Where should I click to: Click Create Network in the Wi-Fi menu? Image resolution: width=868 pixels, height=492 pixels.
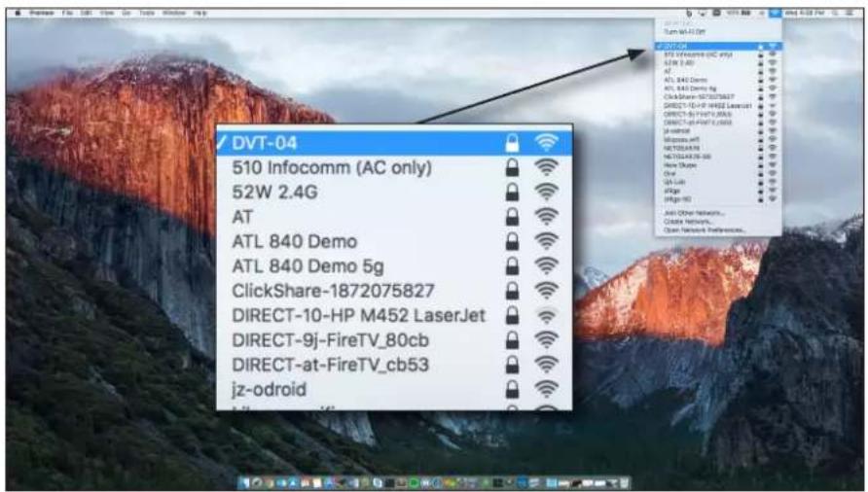click(x=688, y=222)
